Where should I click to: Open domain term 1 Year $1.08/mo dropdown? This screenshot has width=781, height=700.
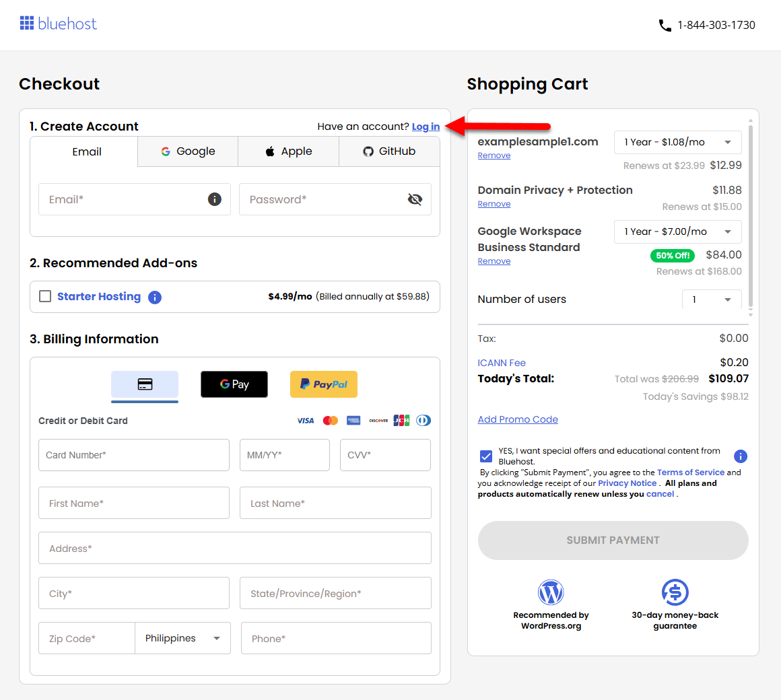click(x=677, y=143)
